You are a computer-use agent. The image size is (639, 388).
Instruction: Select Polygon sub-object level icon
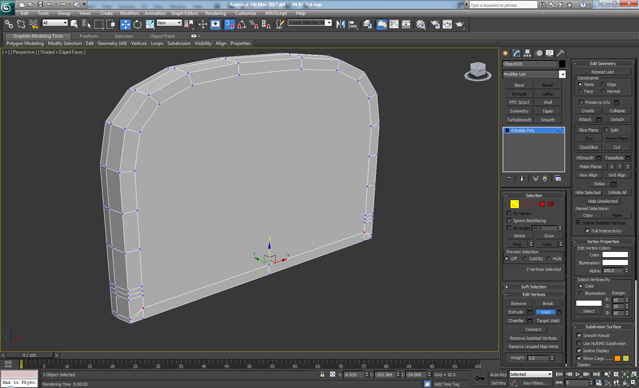click(x=542, y=204)
